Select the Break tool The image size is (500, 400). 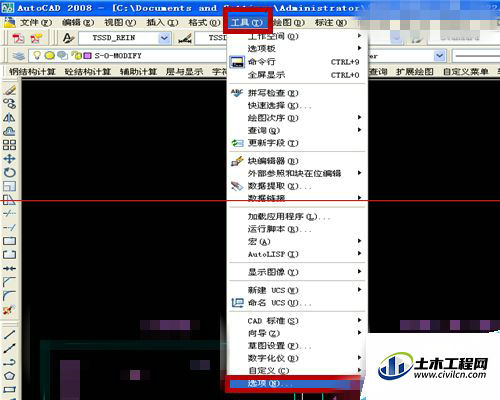pos(9,255)
